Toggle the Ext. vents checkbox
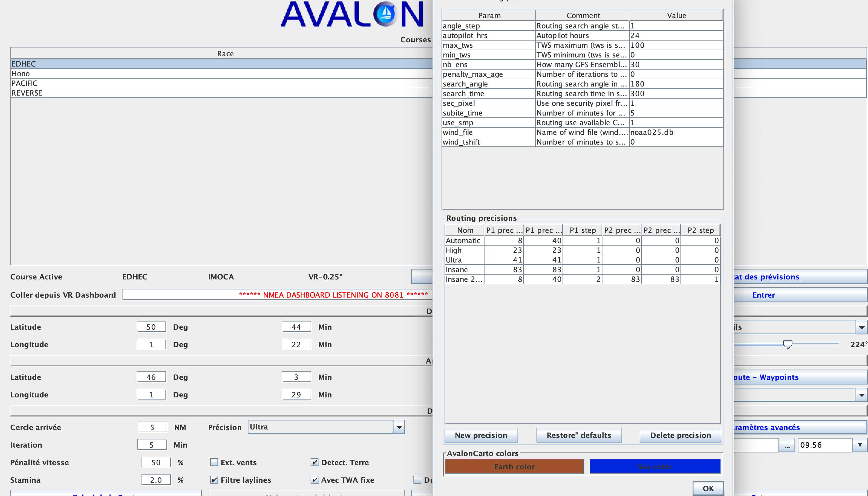The width and height of the screenshot is (868, 496). (x=214, y=462)
